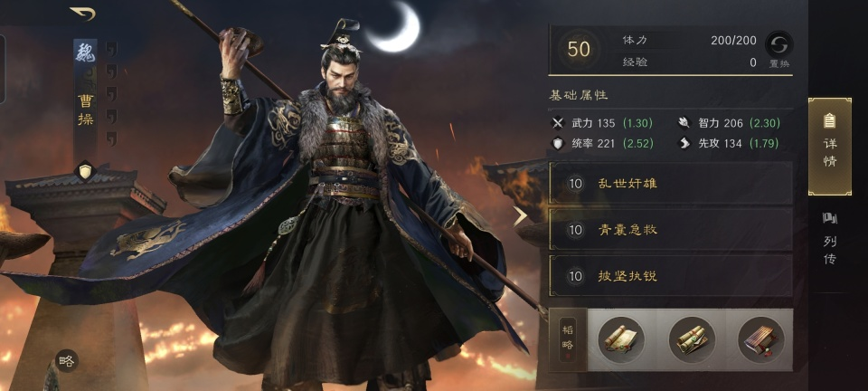Tap the back arrow icon
This screenshot has height=391, width=868.
pos(82,14)
